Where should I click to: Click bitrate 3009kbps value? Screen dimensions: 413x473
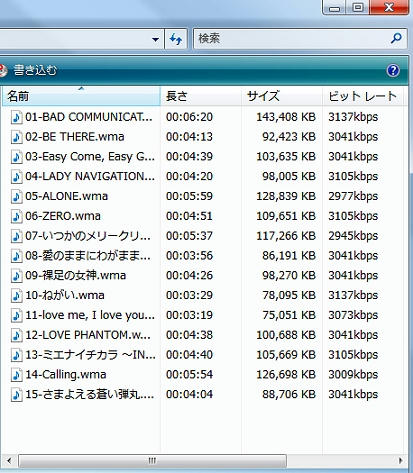point(353,375)
